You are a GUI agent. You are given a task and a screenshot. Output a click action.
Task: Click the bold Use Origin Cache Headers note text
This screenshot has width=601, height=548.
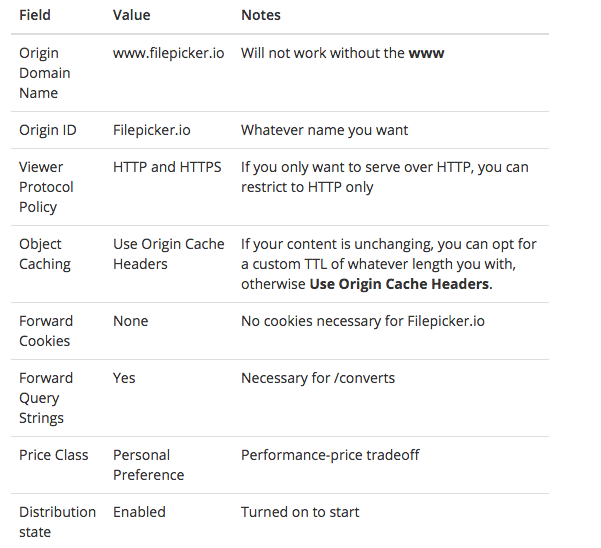(x=399, y=284)
